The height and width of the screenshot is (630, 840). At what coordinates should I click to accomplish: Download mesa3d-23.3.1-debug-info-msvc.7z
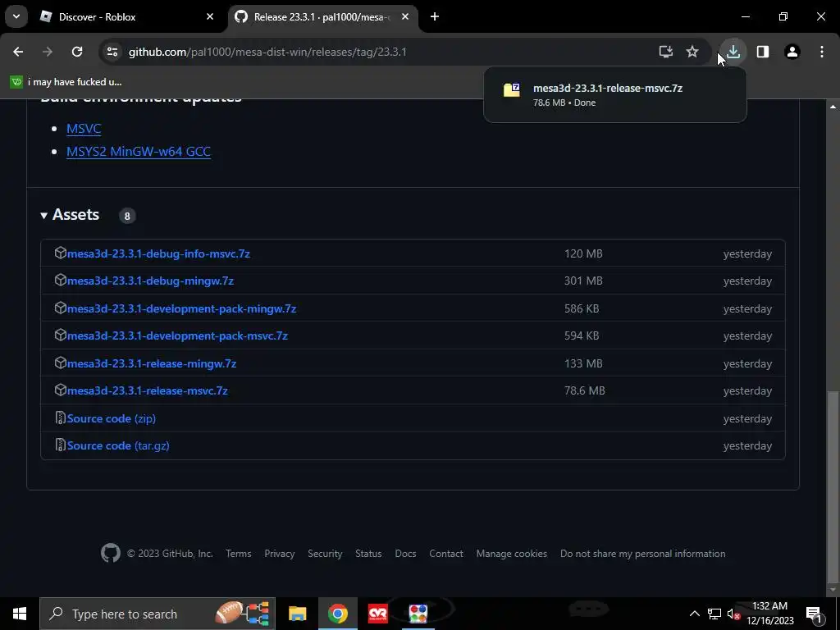click(158, 253)
